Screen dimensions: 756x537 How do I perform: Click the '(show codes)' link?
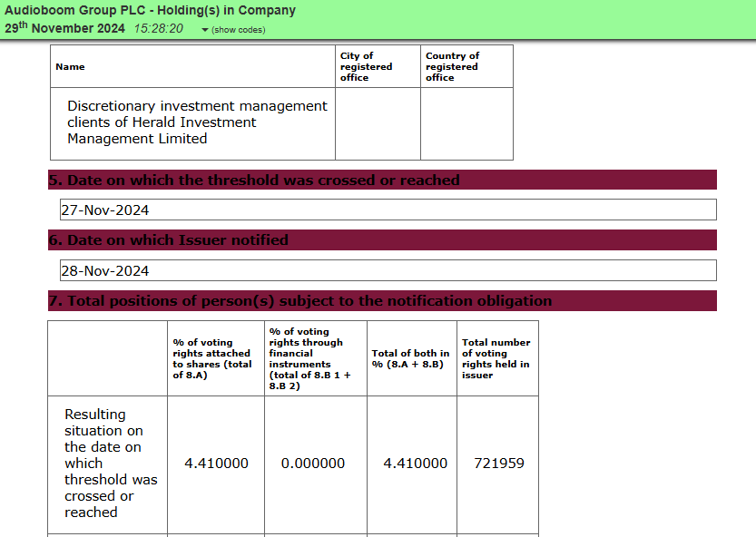point(238,30)
